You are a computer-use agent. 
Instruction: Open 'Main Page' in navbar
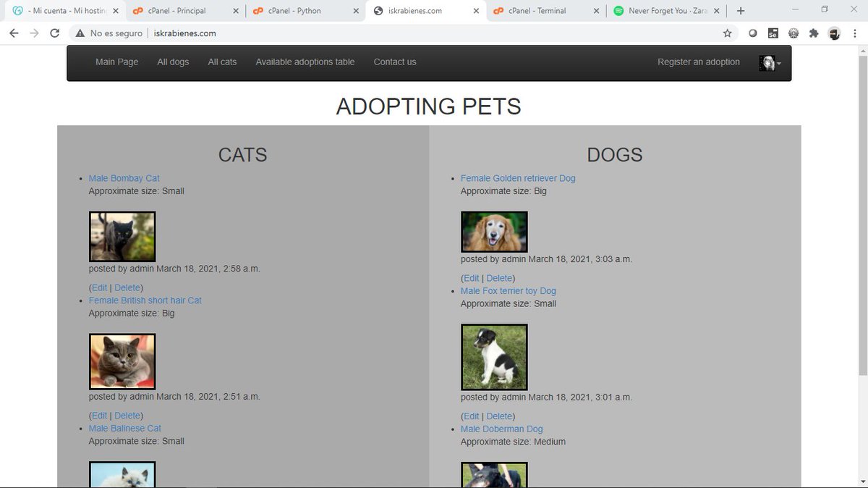[117, 62]
